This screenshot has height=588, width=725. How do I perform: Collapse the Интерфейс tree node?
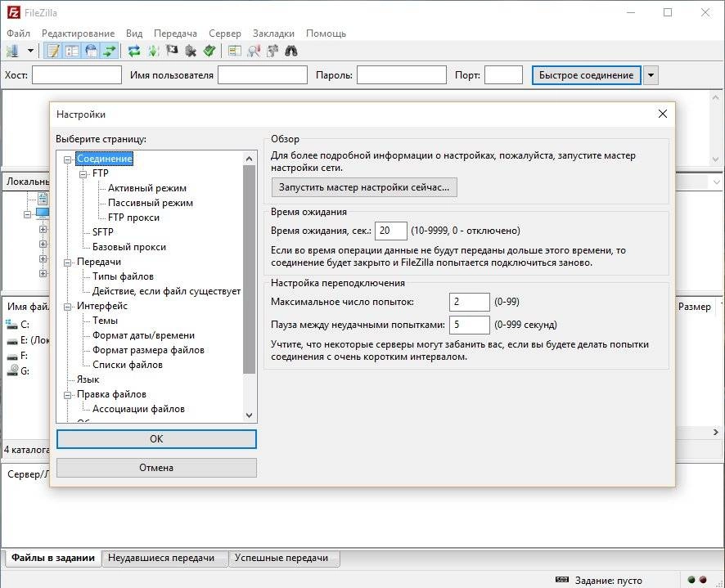(x=67, y=307)
